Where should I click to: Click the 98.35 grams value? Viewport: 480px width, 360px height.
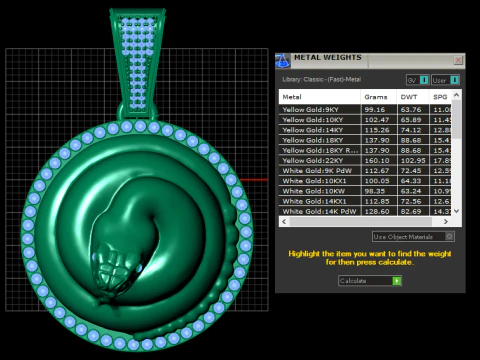[375, 191]
